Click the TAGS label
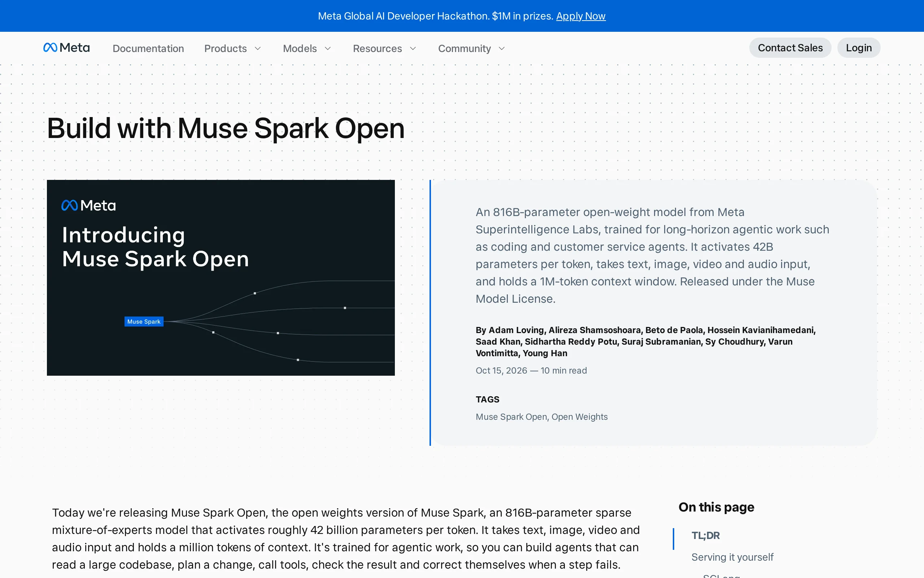Screen dimensions: 924x578 tap(487, 400)
